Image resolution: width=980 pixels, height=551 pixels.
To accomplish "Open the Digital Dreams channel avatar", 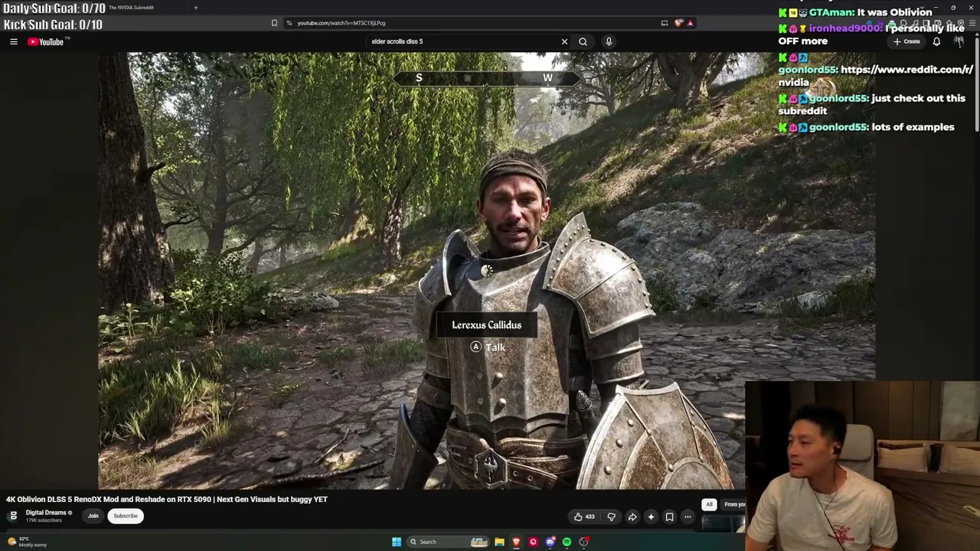I will pyautogui.click(x=13, y=516).
